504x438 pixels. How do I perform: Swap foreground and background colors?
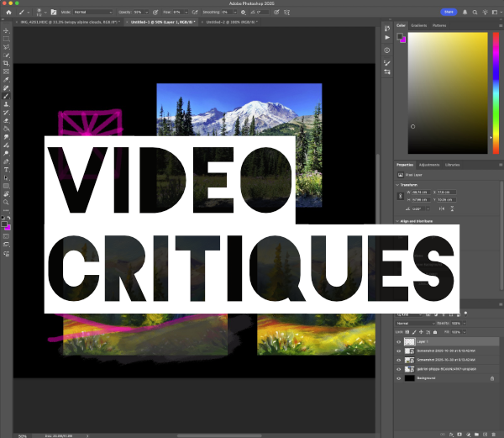tap(8, 218)
